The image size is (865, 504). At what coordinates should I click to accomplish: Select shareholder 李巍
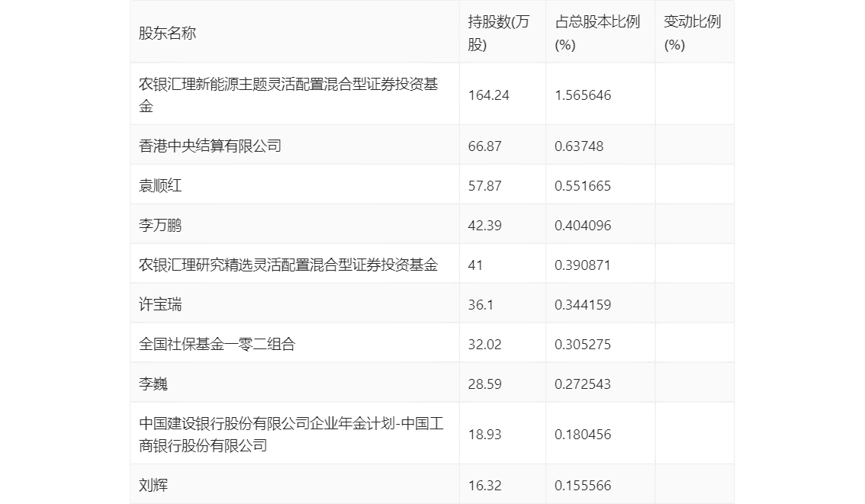point(153,384)
